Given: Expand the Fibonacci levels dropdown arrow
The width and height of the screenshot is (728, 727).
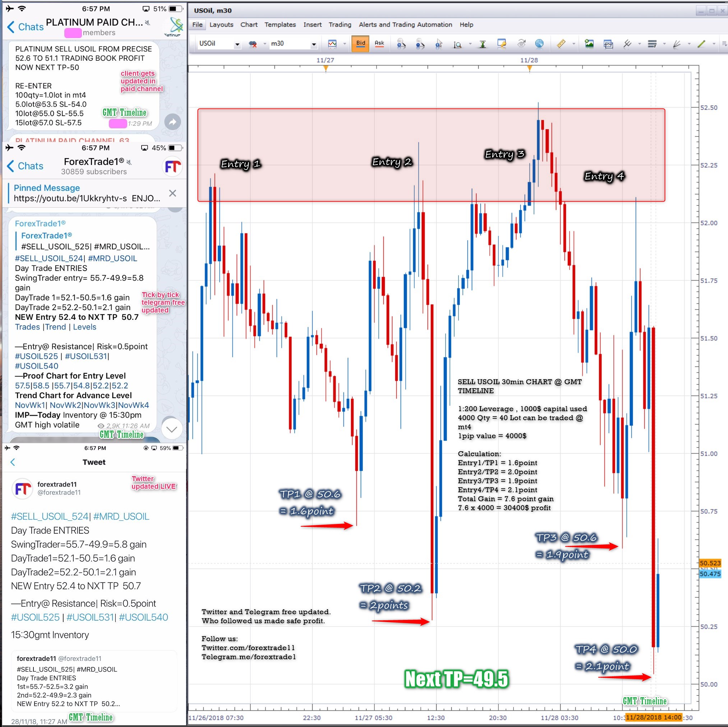Looking at the screenshot, I should pos(664,44).
